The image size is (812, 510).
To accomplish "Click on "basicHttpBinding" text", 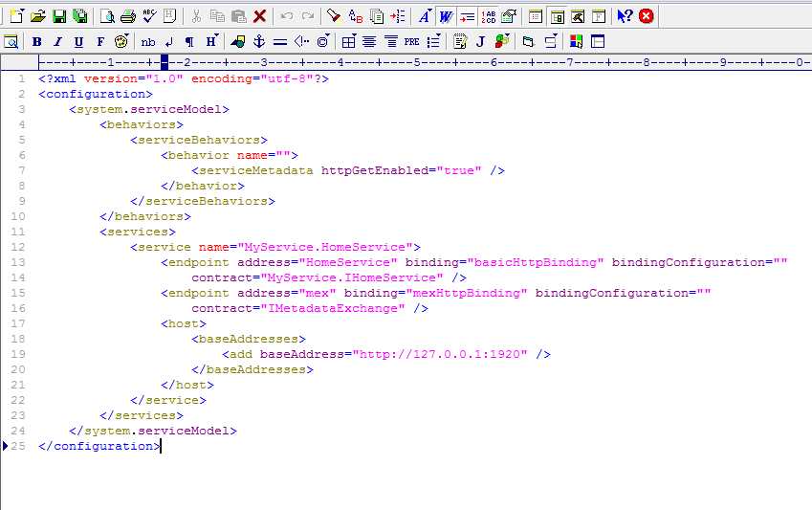I will point(536,263).
